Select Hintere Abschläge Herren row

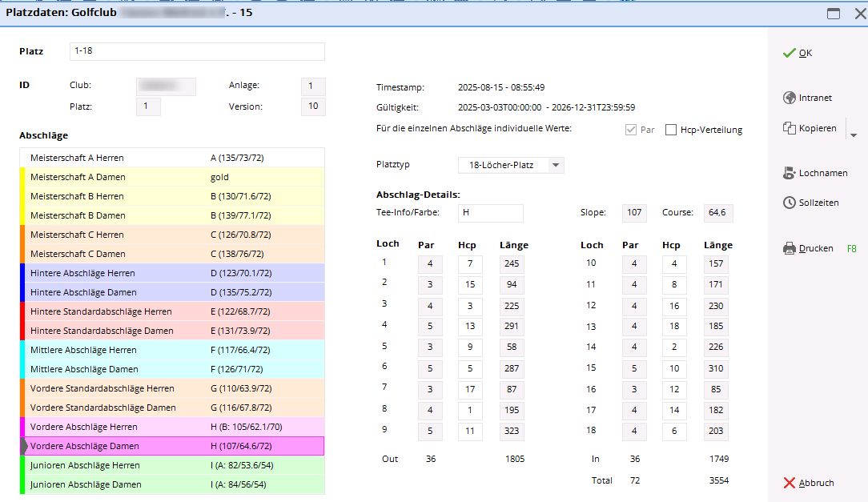click(x=172, y=273)
